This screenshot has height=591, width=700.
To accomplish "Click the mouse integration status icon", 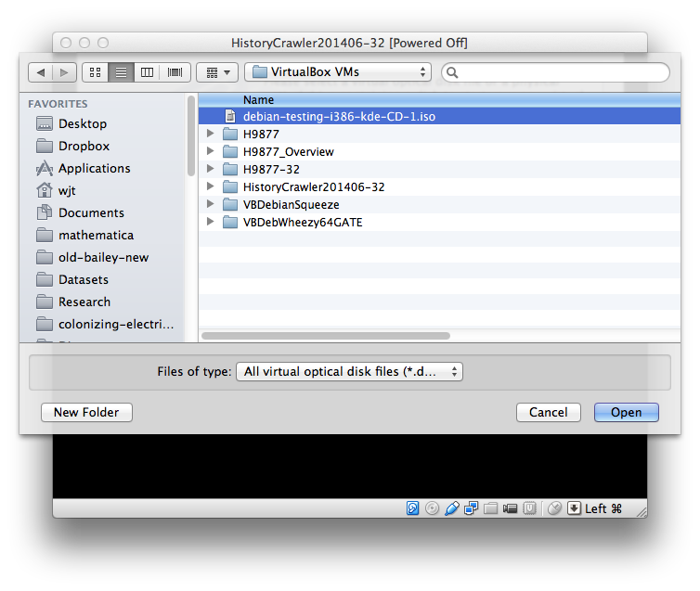I will pyautogui.click(x=554, y=508).
